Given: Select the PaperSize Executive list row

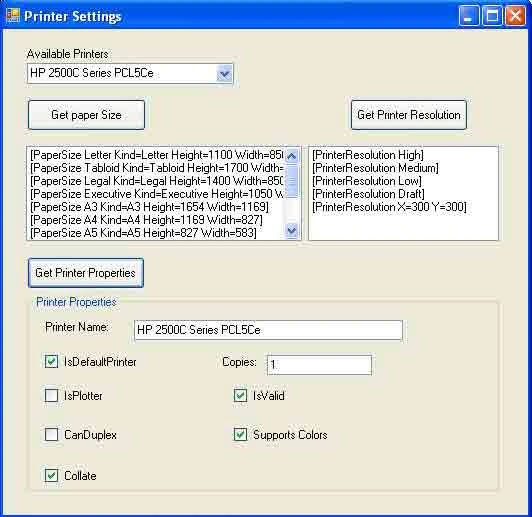Looking at the screenshot, I should [156, 194].
